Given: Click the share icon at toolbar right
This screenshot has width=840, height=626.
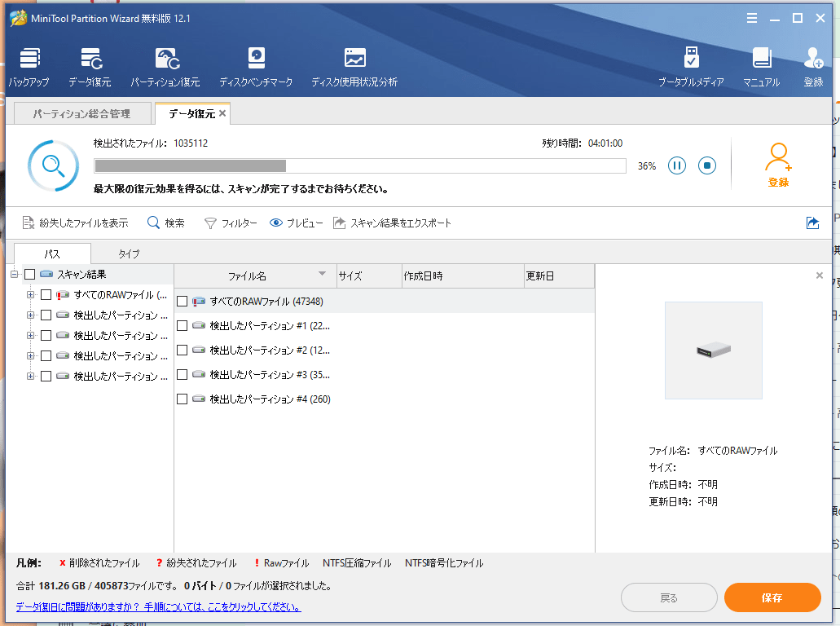Looking at the screenshot, I should click(x=812, y=223).
